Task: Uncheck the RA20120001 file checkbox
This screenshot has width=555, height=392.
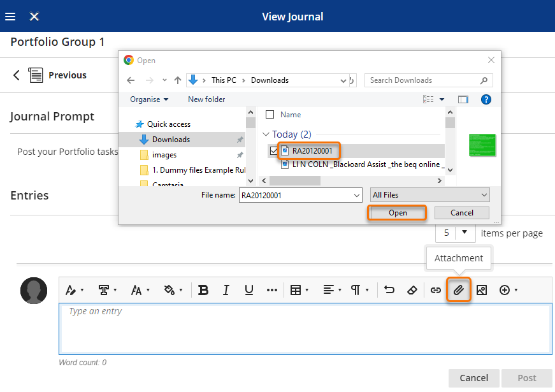Action: 274,151
